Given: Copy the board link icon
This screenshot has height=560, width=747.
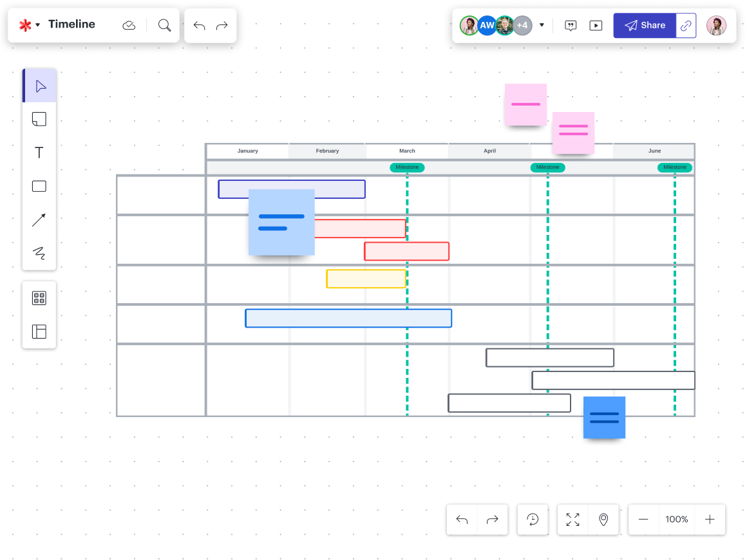Looking at the screenshot, I should [x=686, y=26].
